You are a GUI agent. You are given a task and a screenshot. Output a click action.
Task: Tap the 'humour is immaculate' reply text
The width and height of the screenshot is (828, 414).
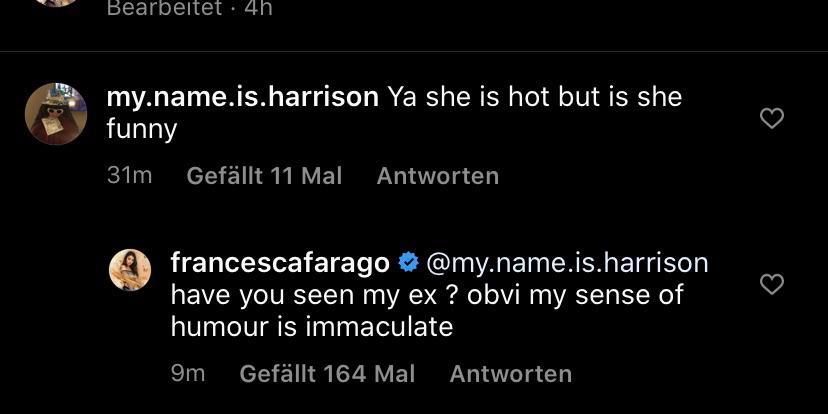(x=312, y=327)
